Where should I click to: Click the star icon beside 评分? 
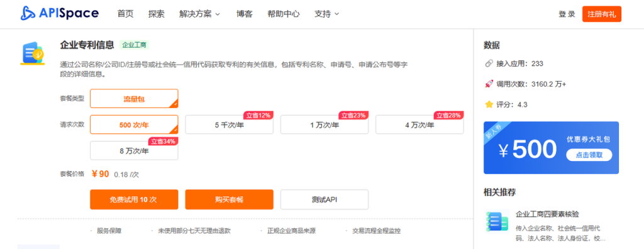tap(489, 104)
